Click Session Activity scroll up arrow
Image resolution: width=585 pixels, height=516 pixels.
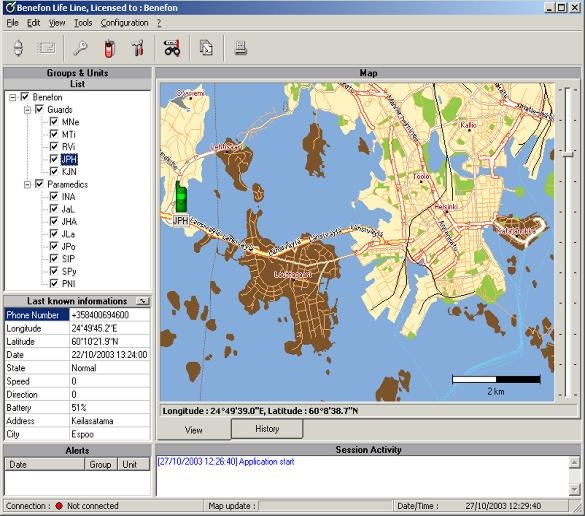pyautogui.click(x=574, y=462)
